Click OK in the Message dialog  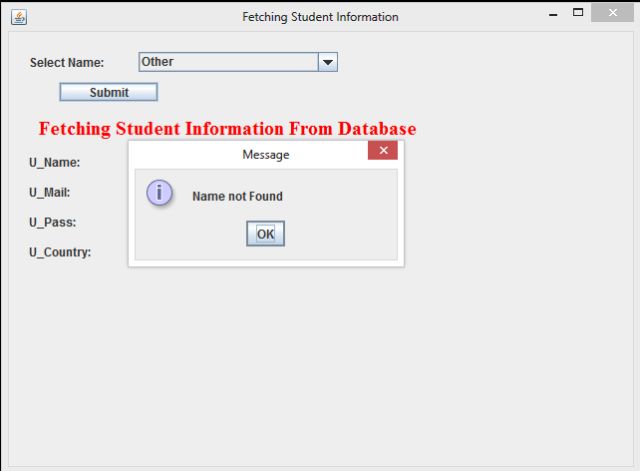(265, 233)
